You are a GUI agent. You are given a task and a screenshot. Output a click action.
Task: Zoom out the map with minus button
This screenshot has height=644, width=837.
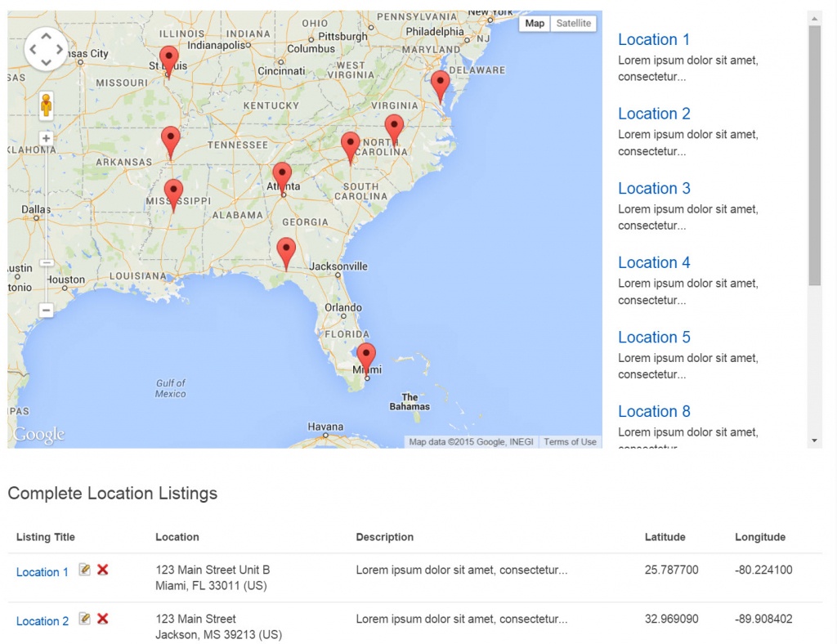47,311
